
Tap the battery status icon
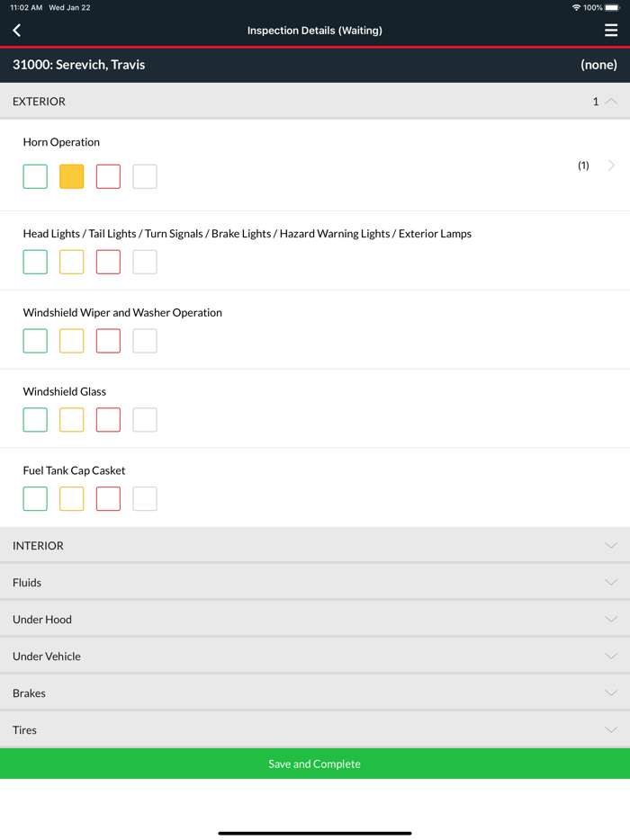(612, 7)
